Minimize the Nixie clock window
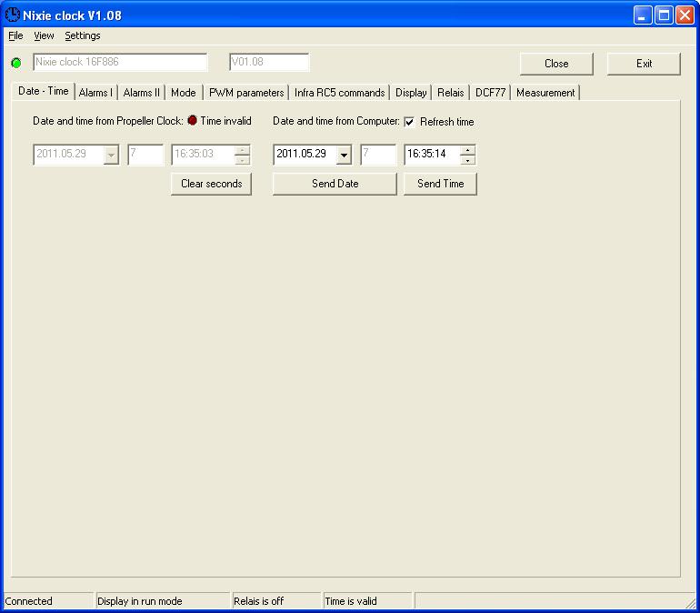This screenshot has height=613, width=700. coord(643,15)
